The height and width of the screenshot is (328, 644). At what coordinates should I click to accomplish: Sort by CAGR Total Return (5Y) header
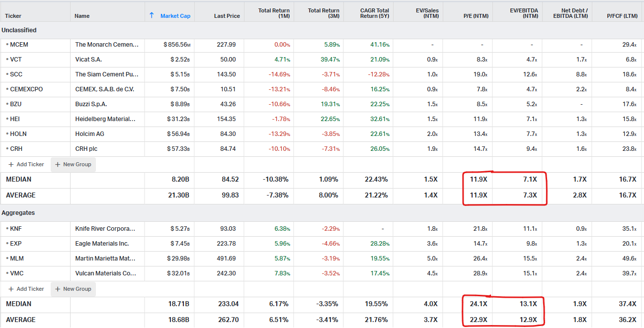[375, 13]
